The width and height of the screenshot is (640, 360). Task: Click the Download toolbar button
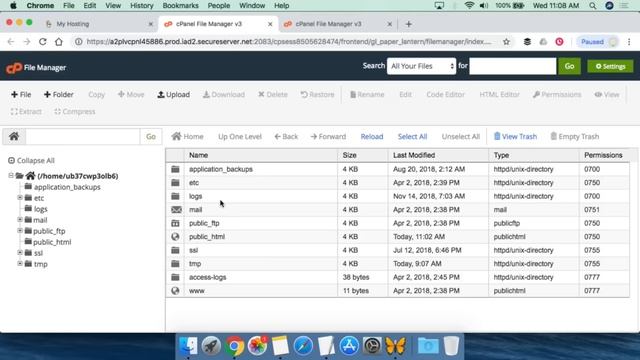(x=224, y=94)
